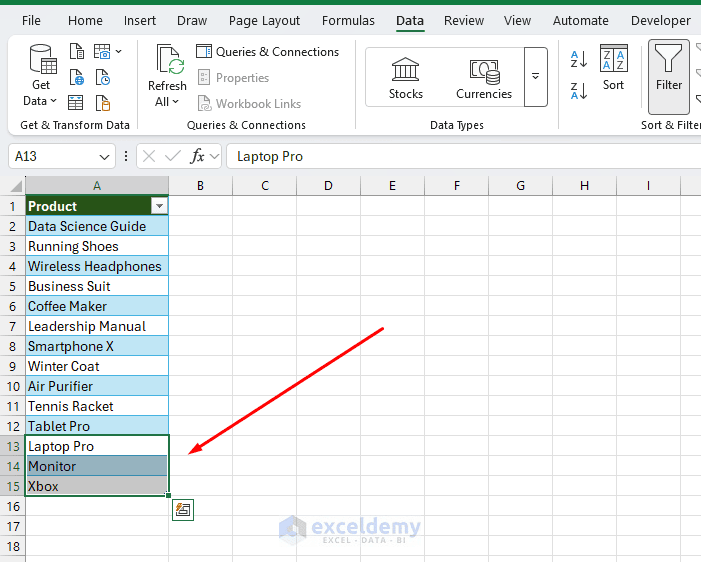Screen dimensions: 701x562
Task: Select cell Smartphone X
Action: [97, 346]
